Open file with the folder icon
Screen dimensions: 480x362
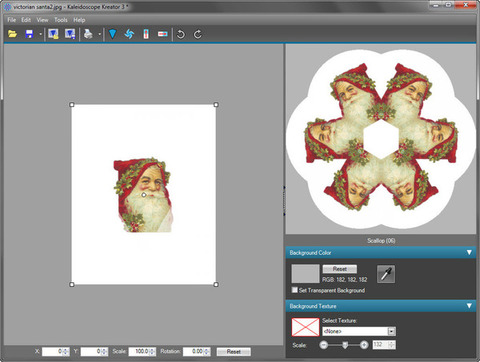pyautogui.click(x=12, y=34)
